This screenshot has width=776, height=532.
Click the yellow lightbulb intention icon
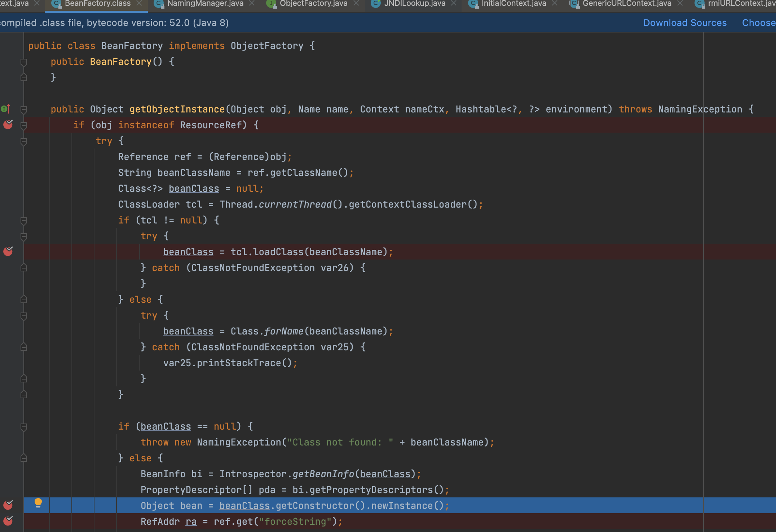click(x=38, y=503)
